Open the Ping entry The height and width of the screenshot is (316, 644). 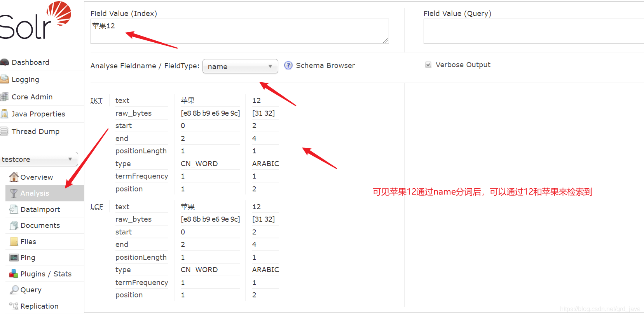[28, 258]
